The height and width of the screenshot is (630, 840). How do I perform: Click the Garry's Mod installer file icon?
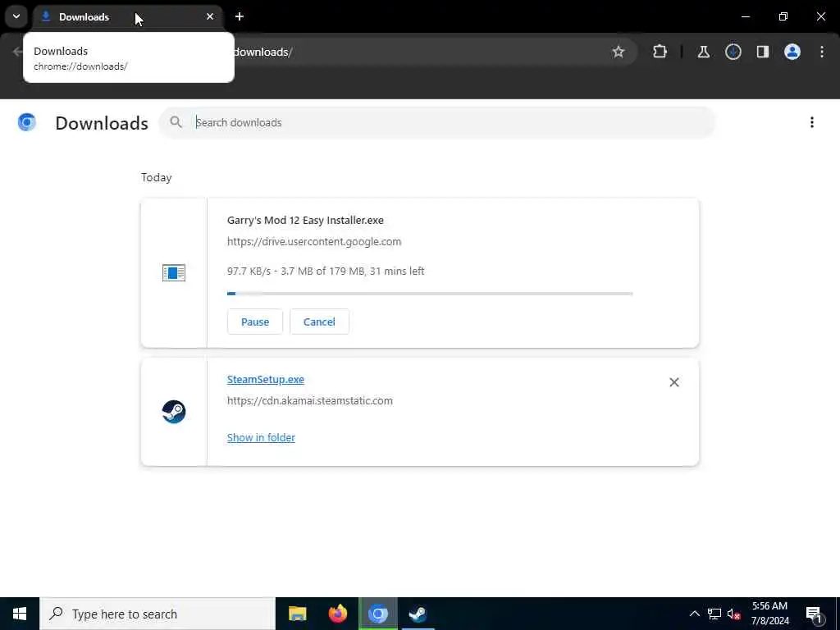(x=174, y=272)
